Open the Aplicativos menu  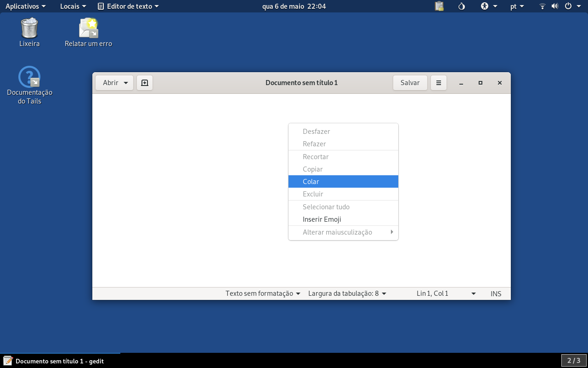pyautogui.click(x=26, y=6)
